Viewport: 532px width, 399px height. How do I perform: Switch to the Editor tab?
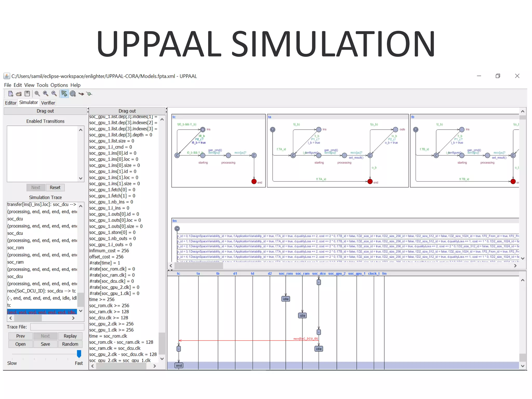(x=11, y=103)
